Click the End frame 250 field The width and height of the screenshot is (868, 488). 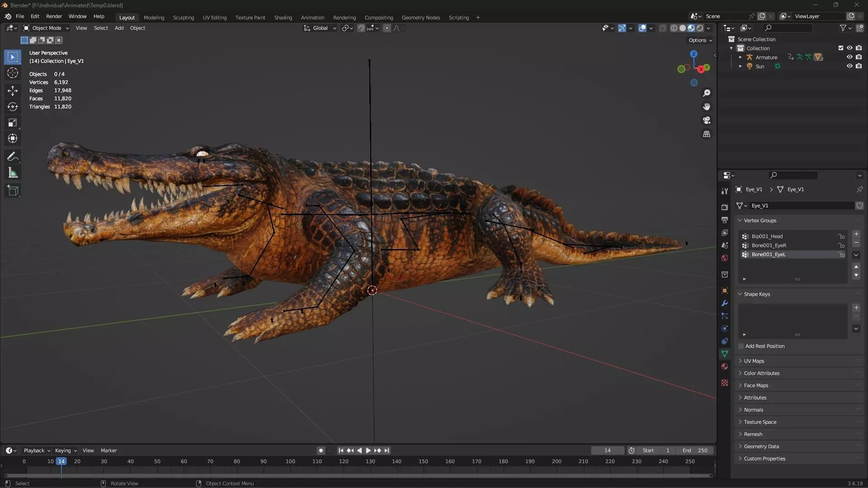coord(695,450)
